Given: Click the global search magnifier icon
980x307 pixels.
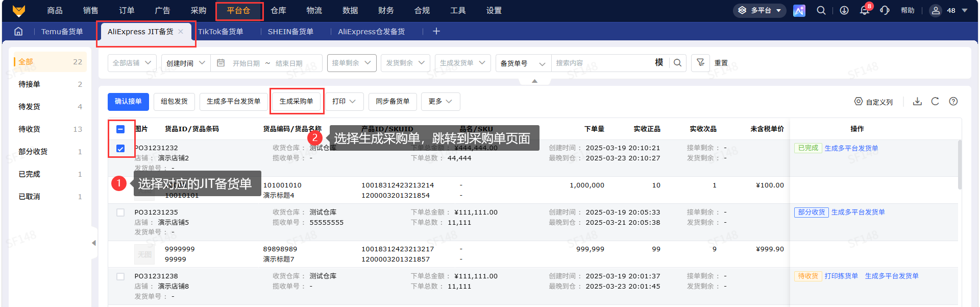Looking at the screenshot, I should click(x=821, y=10).
